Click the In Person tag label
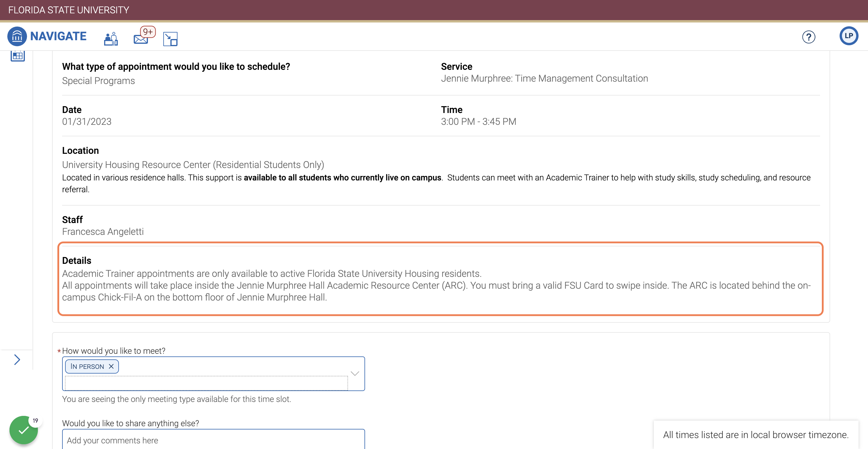The image size is (868, 449). coord(87,366)
